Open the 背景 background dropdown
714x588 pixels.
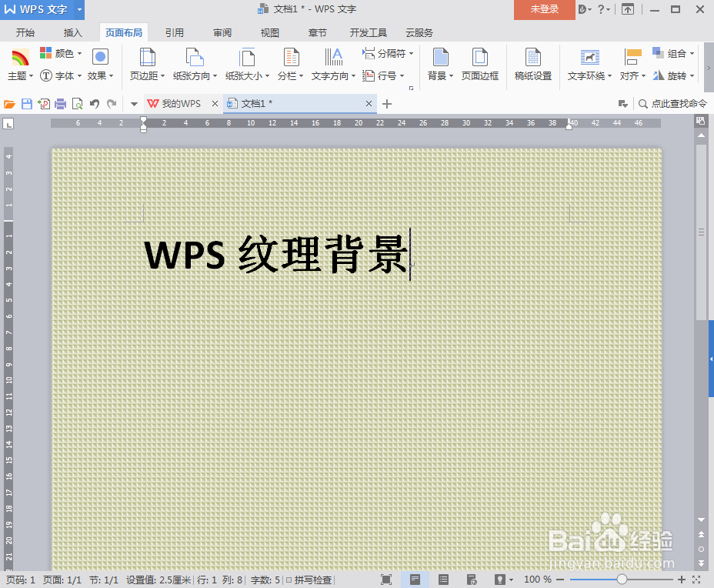pos(440,65)
